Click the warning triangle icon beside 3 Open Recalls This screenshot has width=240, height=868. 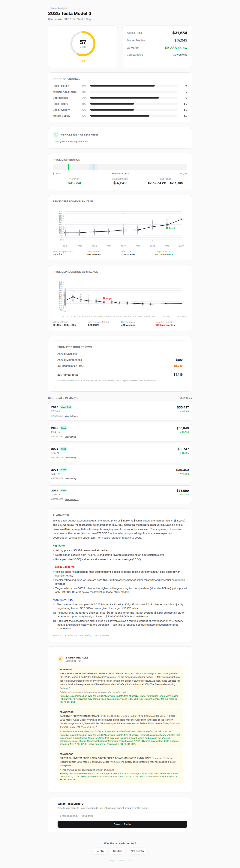[60, 659]
